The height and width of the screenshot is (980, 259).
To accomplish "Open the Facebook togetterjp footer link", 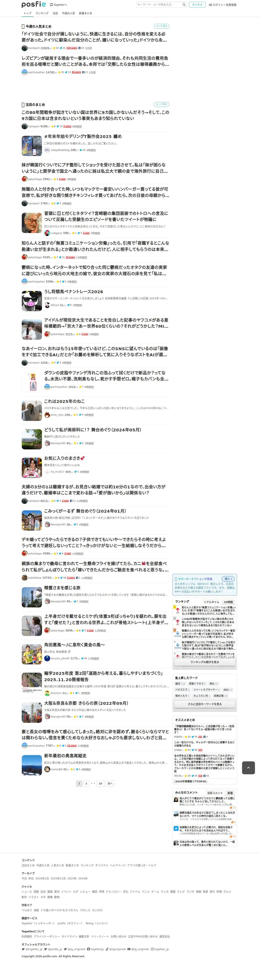I will [95, 949].
